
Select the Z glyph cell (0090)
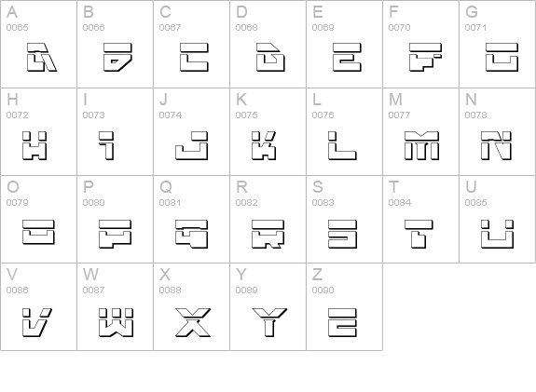(345, 306)
